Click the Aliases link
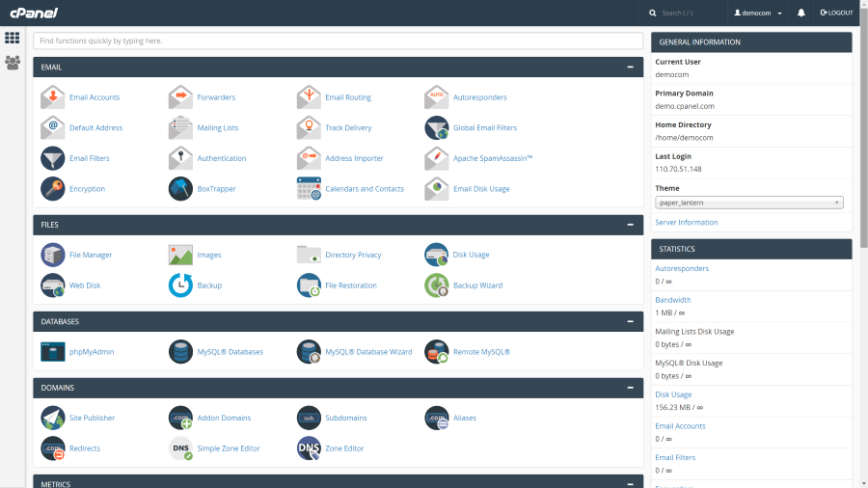The image size is (868, 488). click(465, 418)
